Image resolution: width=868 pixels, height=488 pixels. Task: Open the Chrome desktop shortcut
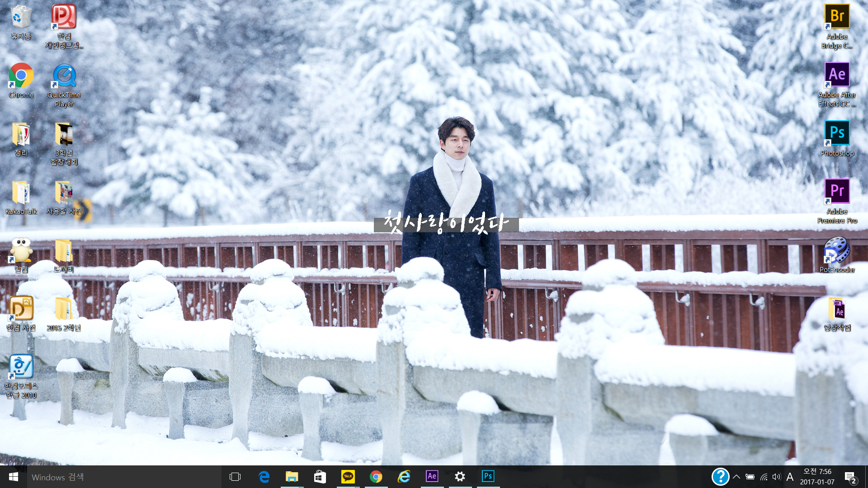click(x=21, y=76)
